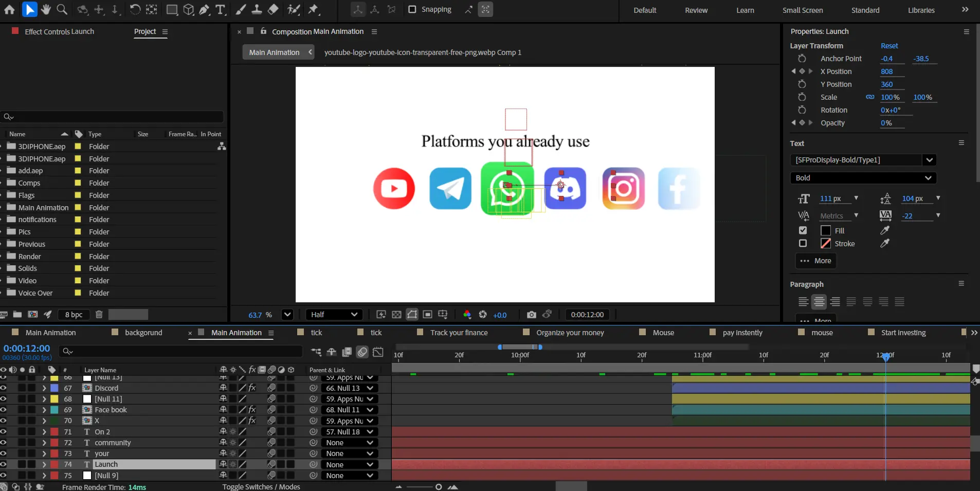Select the Pen tool

tap(204, 9)
